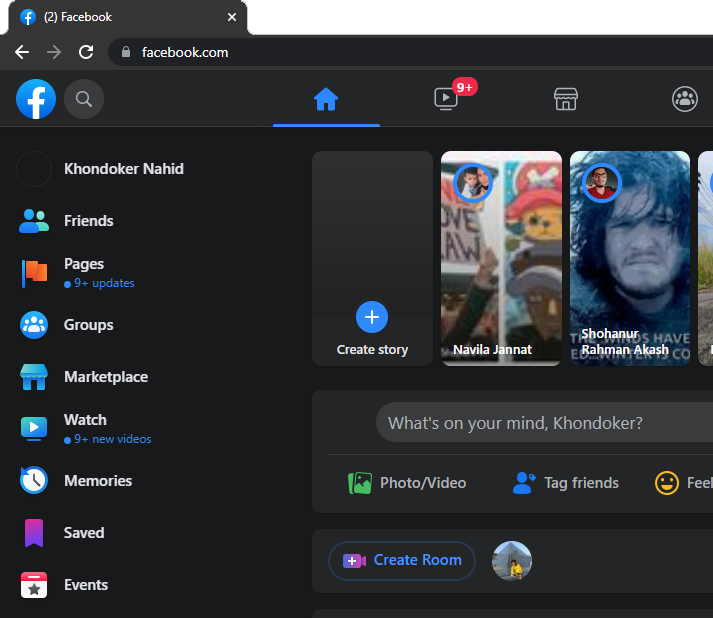Click Shohanur Rahman Akash's story avatar
The height and width of the screenshot is (618, 713).
click(602, 183)
